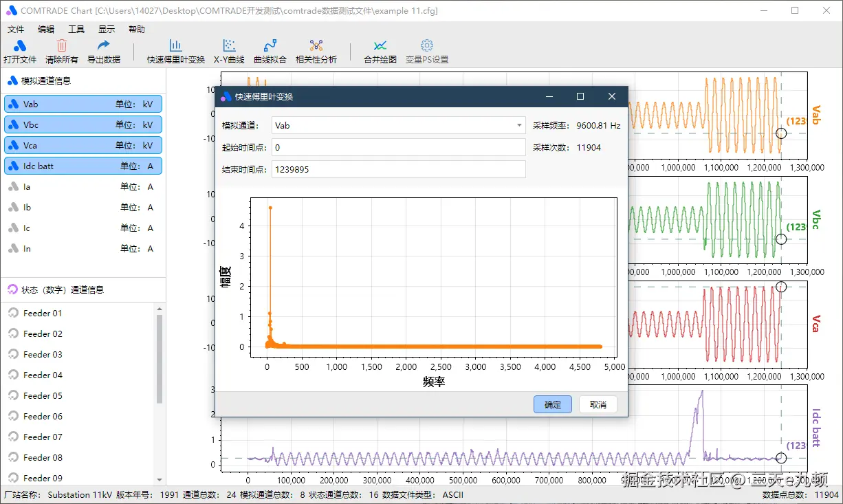This screenshot has height=504, width=843.
Task: Click the down arrow of the digital channel list scrollbar
Action: tap(160, 480)
